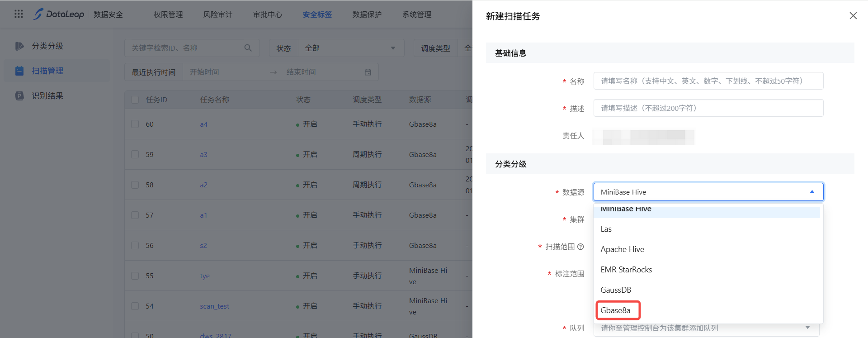Open the 审批中心 top menu

[x=268, y=14]
